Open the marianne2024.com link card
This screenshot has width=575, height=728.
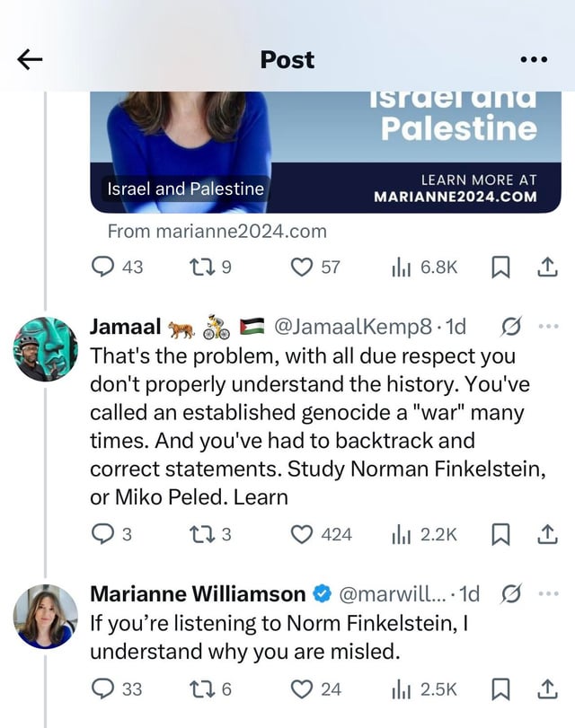[325, 153]
